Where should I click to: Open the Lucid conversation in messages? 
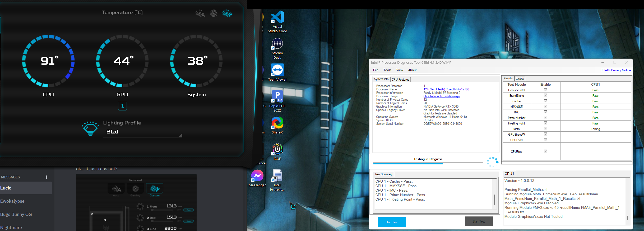point(26,188)
